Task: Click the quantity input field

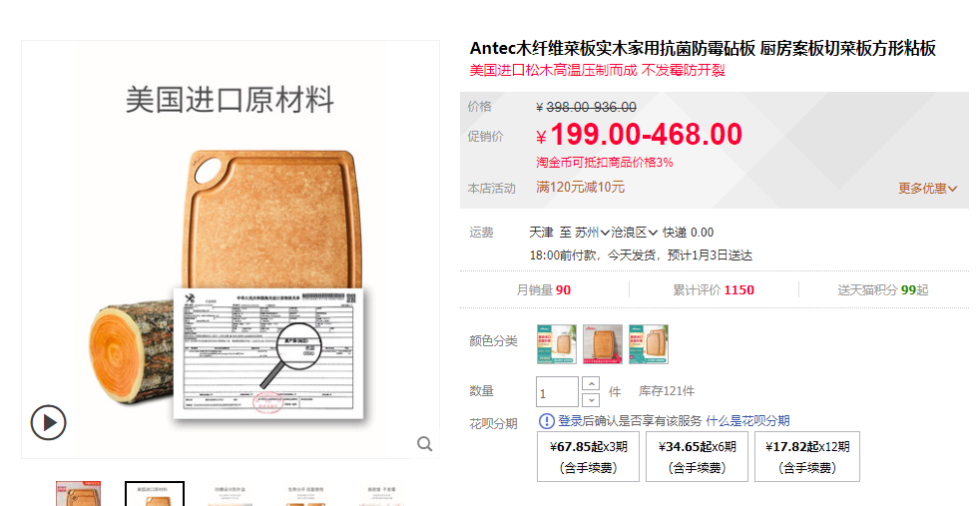Action: 557,392
